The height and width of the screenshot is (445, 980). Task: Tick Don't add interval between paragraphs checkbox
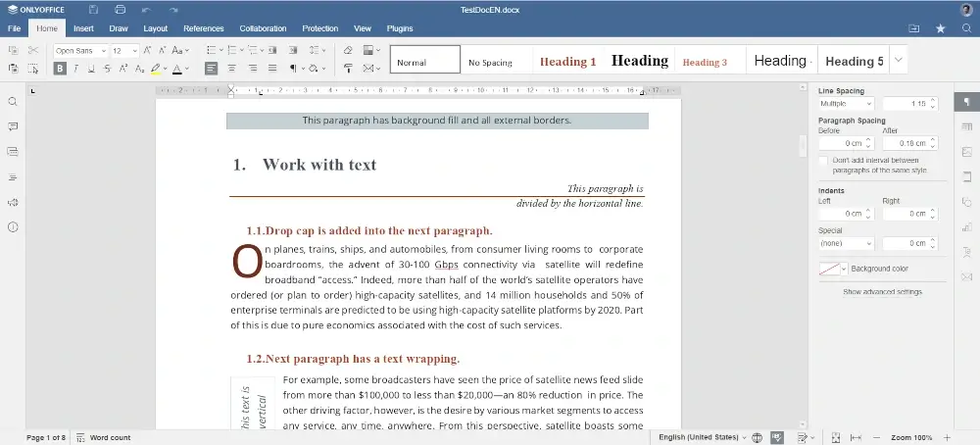click(x=823, y=161)
